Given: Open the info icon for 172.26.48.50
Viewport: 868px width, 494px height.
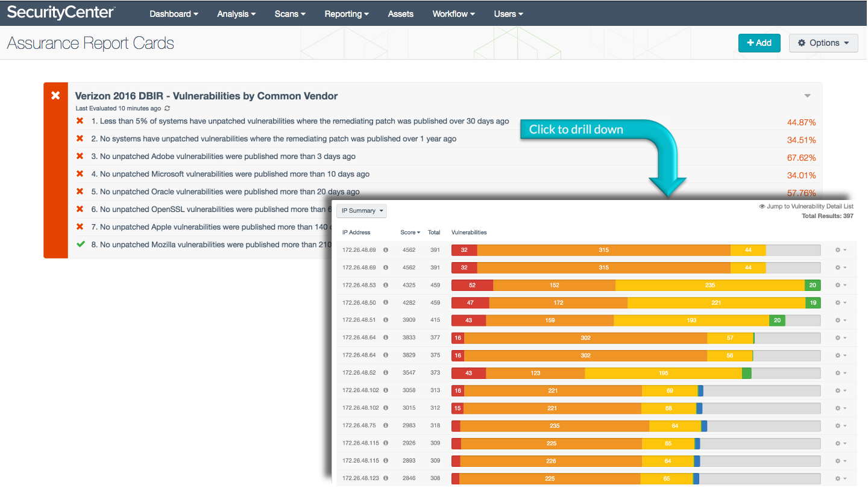Looking at the screenshot, I should pos(386,302).
